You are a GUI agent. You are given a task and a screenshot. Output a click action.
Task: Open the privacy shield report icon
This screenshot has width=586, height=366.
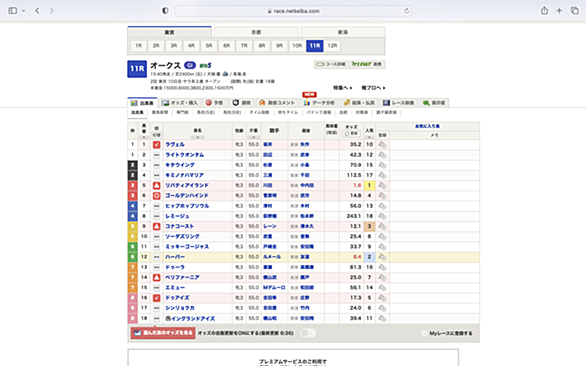pos(165,11)
